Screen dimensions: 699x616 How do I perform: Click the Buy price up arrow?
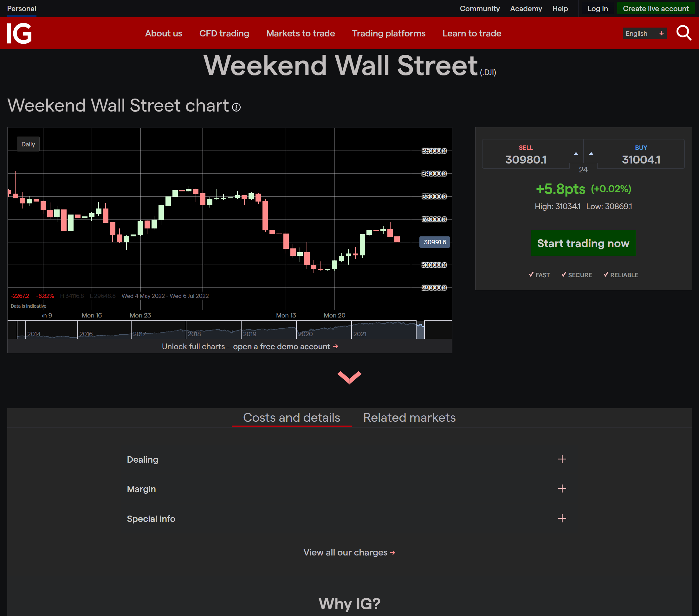pyautogui.click(x=591, y=154)
